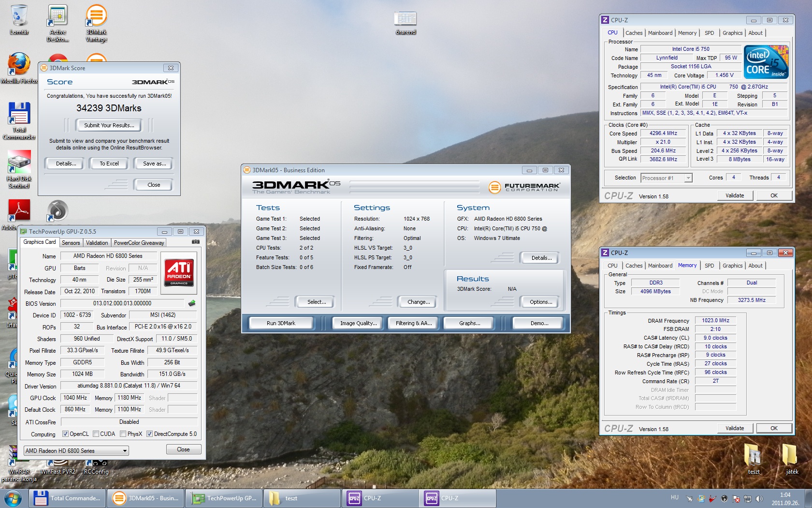Open the PowerColor Giveaway tab in GPU-Z

point(139,243)
